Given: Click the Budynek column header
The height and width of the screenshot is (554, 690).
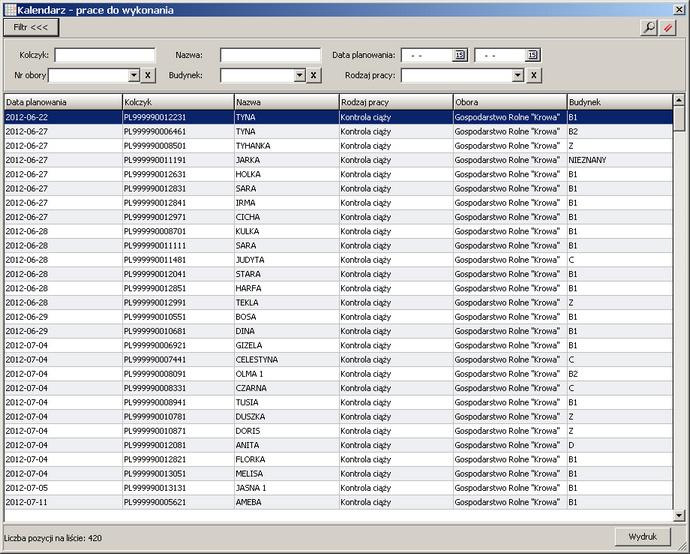Looking at the screenshot, I should pyautogui.click(x=618, y=102).
